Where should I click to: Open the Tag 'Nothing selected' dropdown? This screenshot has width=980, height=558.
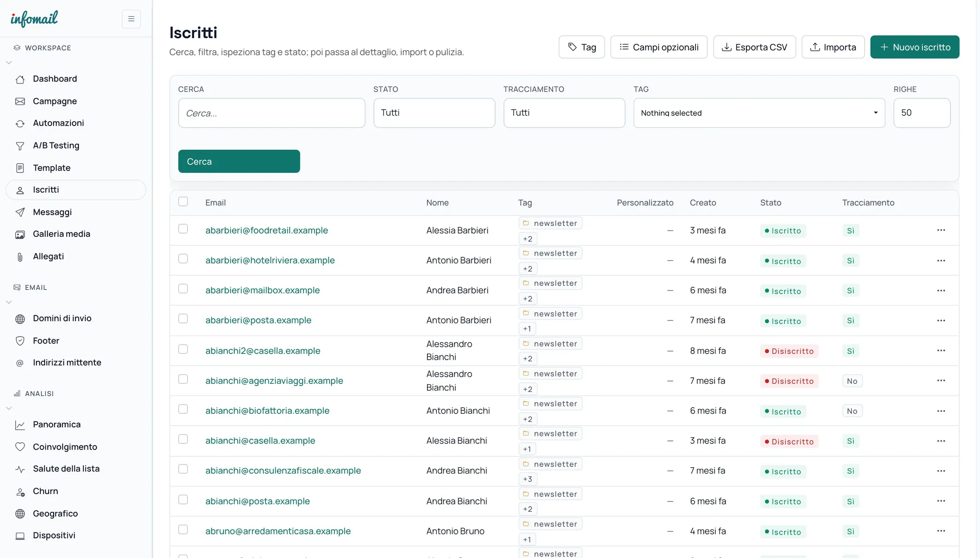coord(759,113)
